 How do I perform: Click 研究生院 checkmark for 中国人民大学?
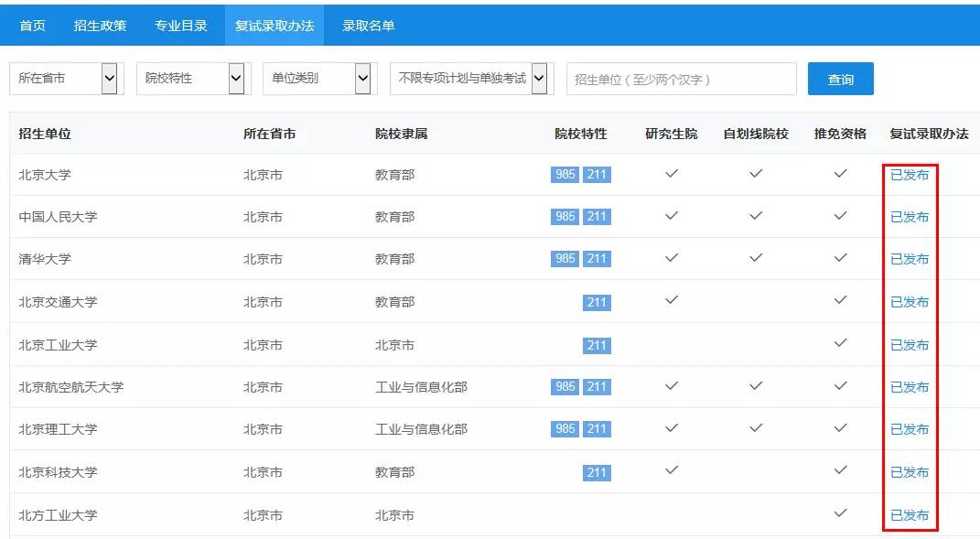tap(672, 216)
